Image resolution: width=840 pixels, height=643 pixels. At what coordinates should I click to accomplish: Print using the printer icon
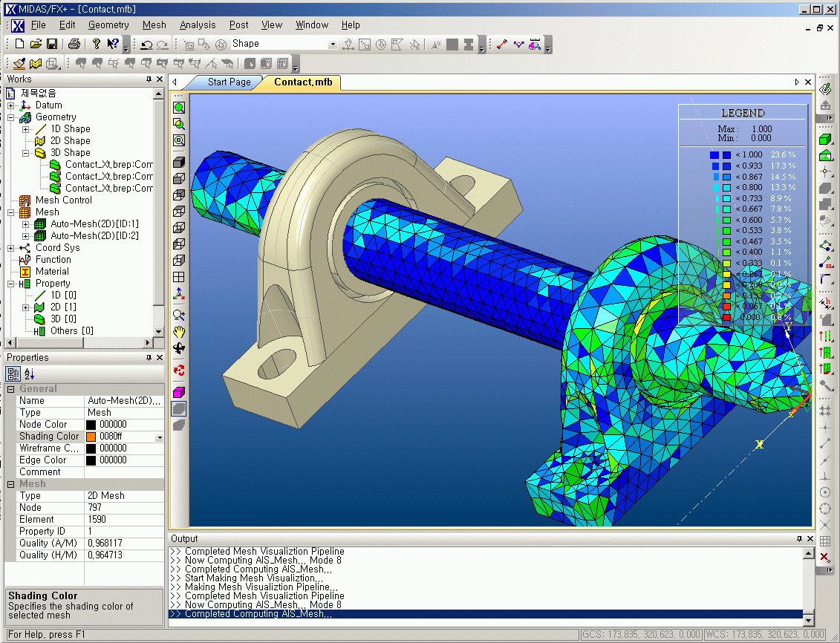click(74, 44)
